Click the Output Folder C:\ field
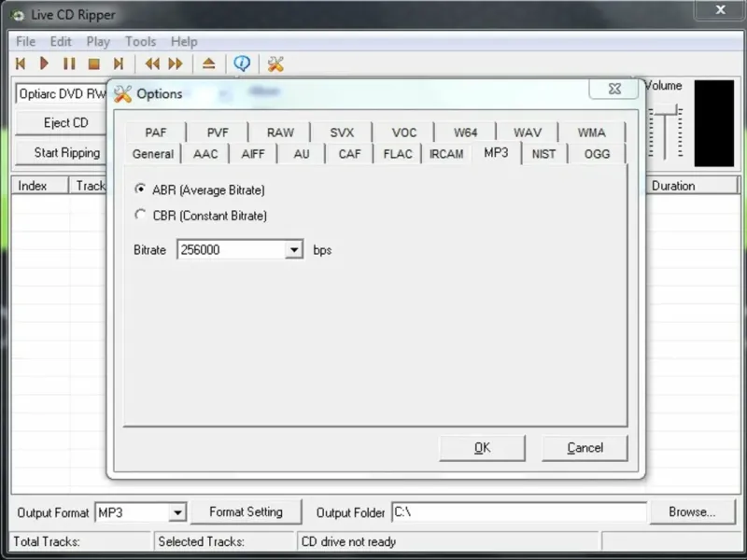This screenshot has width=747, height=560. click(x=519, y=512)
